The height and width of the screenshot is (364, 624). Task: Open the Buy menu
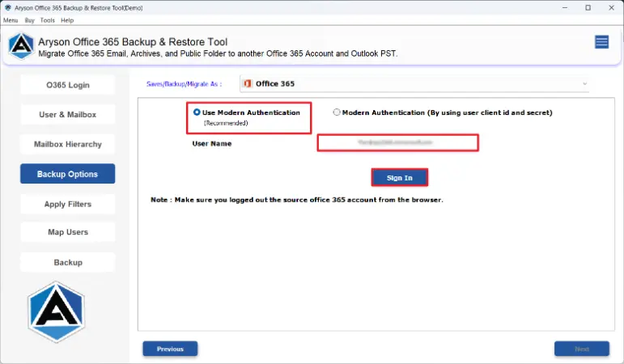coord(29,20)
